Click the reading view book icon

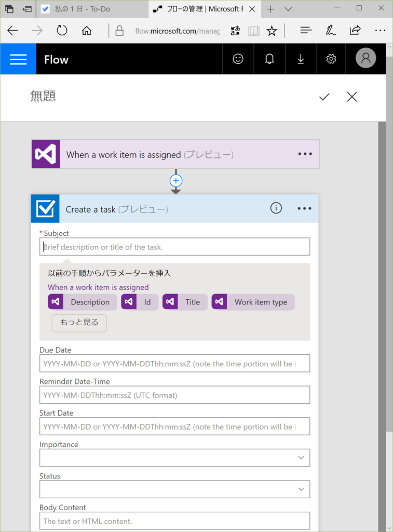click(254, 31)
